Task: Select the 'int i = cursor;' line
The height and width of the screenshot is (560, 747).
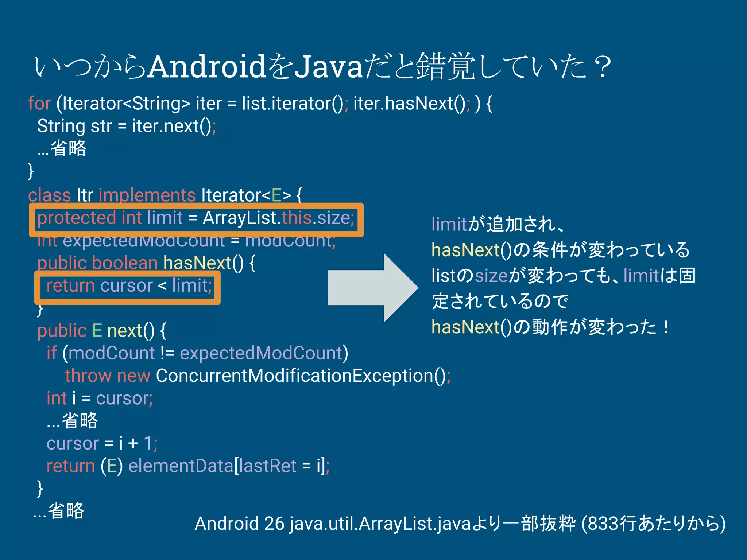Action: (100, 398)
